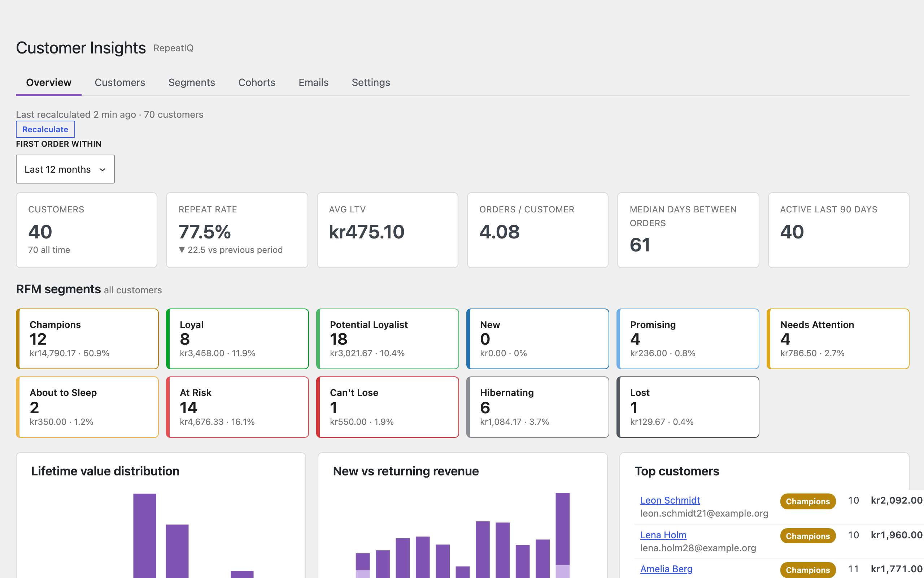924x578 pixels.
Task: Click the Active Last 90 Days card
Action: (838, 230)
